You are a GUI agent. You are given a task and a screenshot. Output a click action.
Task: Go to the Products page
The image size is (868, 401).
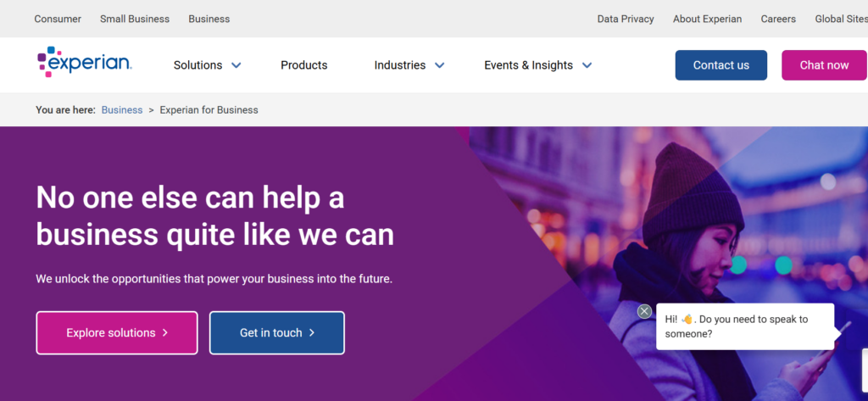pos(304,65)
